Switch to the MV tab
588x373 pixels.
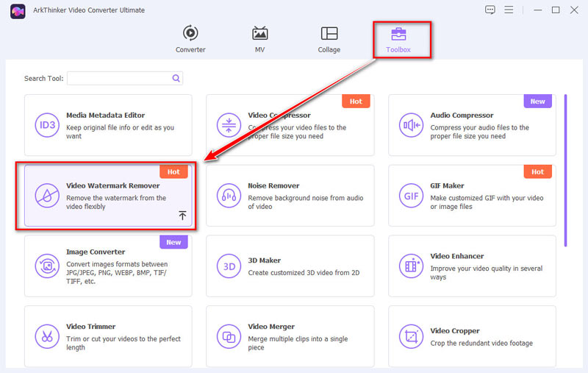coord(259,39)
